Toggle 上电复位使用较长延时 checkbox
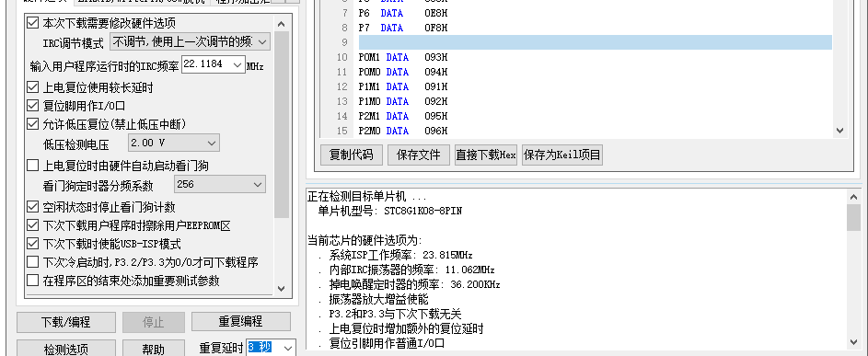Image resolution: width=868 pixels, height=356 pixels. pos(32,86)
